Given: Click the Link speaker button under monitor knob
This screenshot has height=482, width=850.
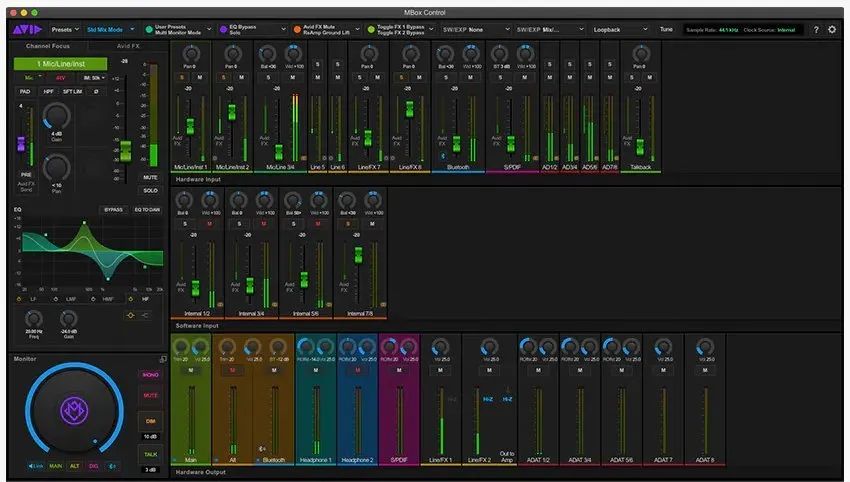Looking at the screenshot, I should (x=35, y=466).
